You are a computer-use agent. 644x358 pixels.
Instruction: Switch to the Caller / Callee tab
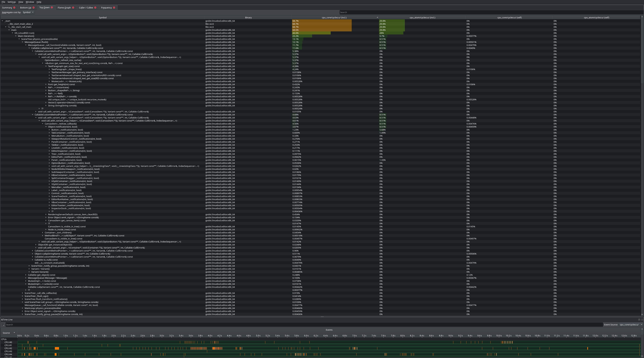[x=86, y=8]
